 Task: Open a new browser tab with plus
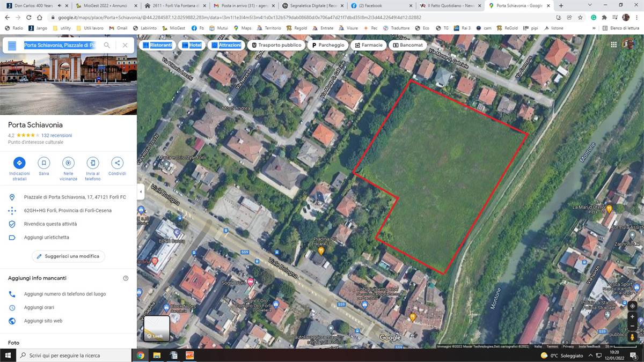(x=561, y=5)
